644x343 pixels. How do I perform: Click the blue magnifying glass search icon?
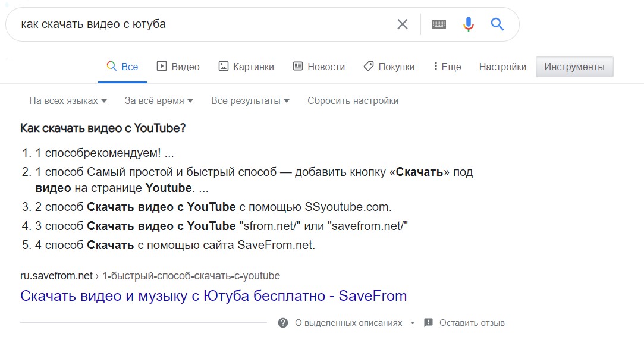pos(497,24)
